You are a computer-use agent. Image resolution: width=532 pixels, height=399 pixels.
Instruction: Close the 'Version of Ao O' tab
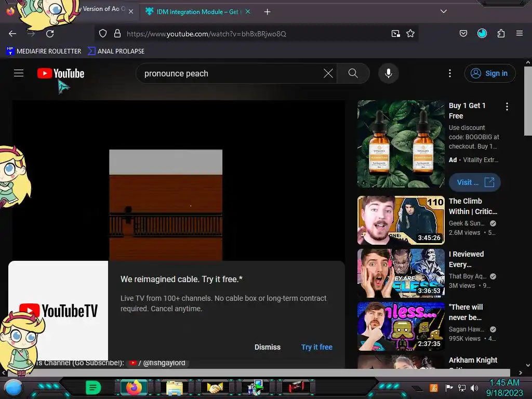coord(131,11)
